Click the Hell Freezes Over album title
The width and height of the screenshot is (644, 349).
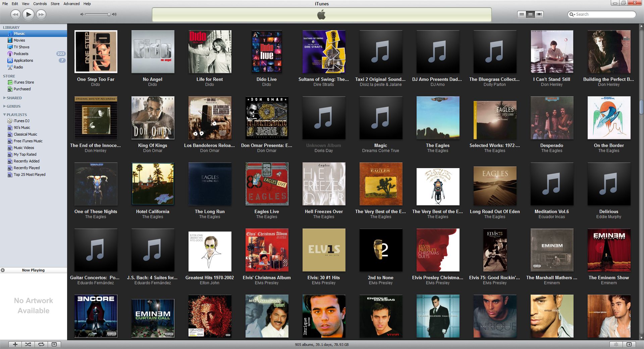click(324, 211)
